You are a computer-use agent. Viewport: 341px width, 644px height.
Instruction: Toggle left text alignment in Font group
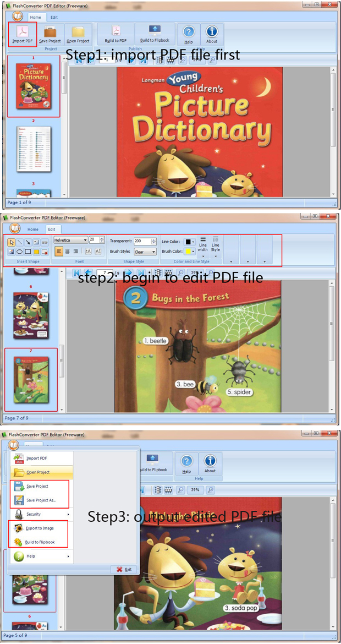[59, 252]
